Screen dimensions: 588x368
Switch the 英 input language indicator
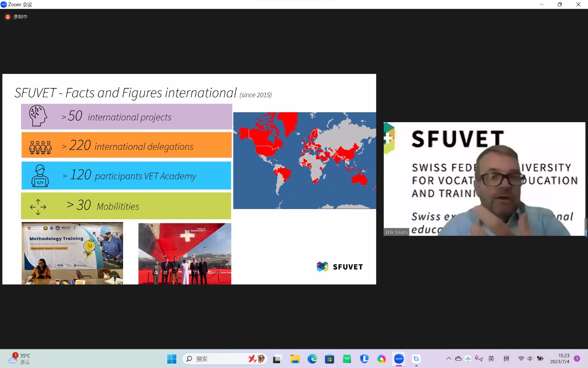[491, 358]
